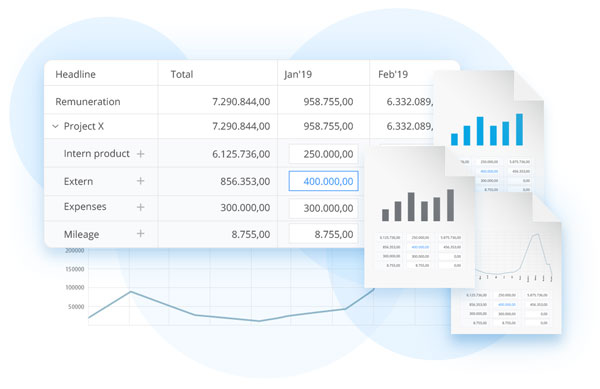The image size is (600, 389).
Task: Click the Total column header
Action: [x=182, y=74]
